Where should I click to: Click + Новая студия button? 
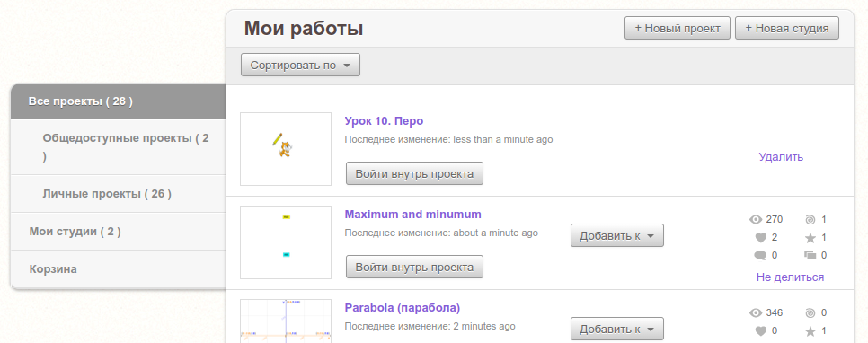(x=787, y=28)
